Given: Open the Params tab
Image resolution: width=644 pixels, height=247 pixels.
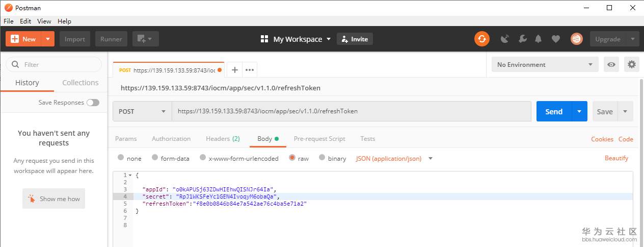Looking at the screenshot, I should (126, 139).
